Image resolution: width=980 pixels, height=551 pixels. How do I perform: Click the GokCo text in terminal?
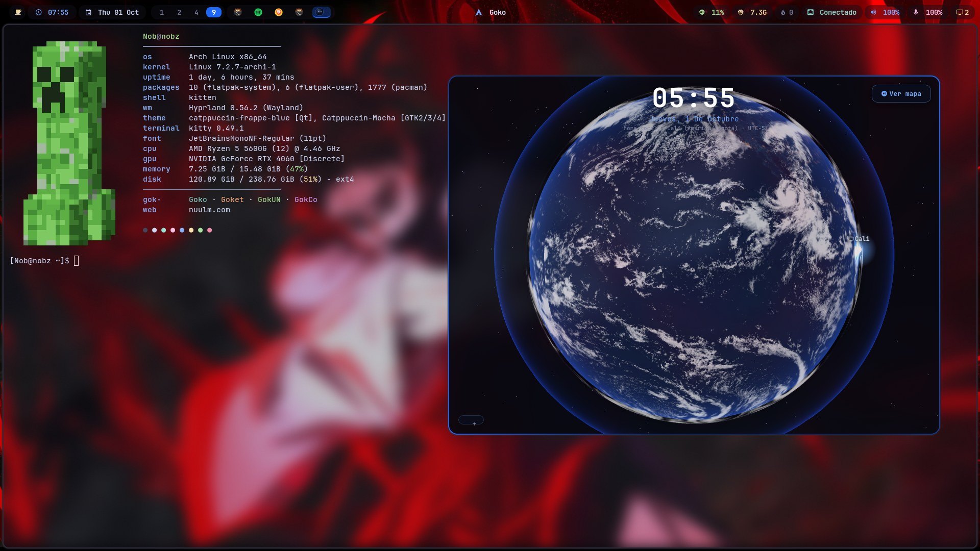[x=306, y=199]
